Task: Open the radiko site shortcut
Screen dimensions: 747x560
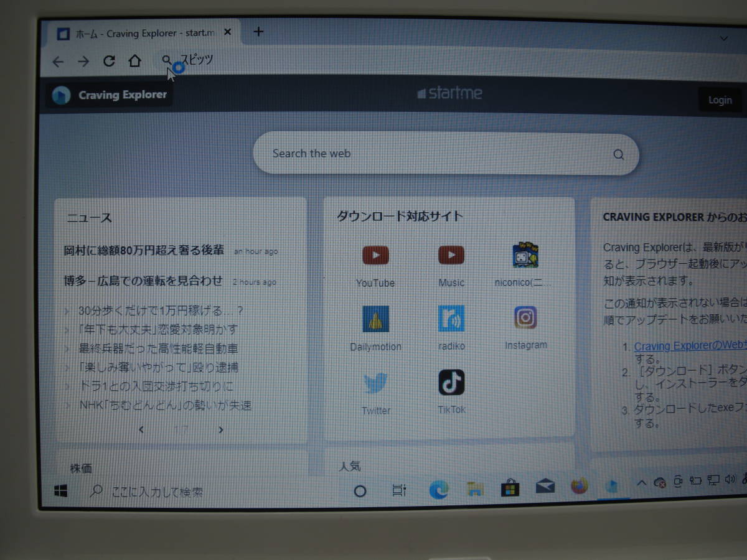Action: click(451, 329)
